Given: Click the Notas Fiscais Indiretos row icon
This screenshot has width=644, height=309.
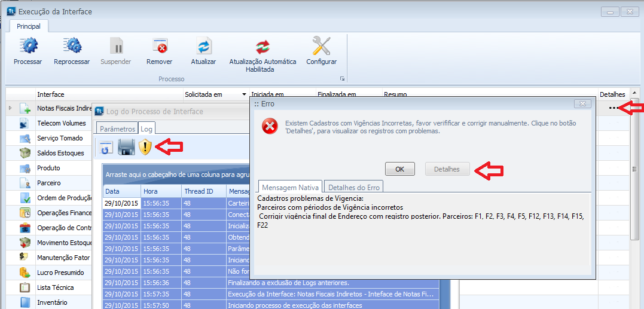Looking at the screenshot, I should tap(25, 108).
